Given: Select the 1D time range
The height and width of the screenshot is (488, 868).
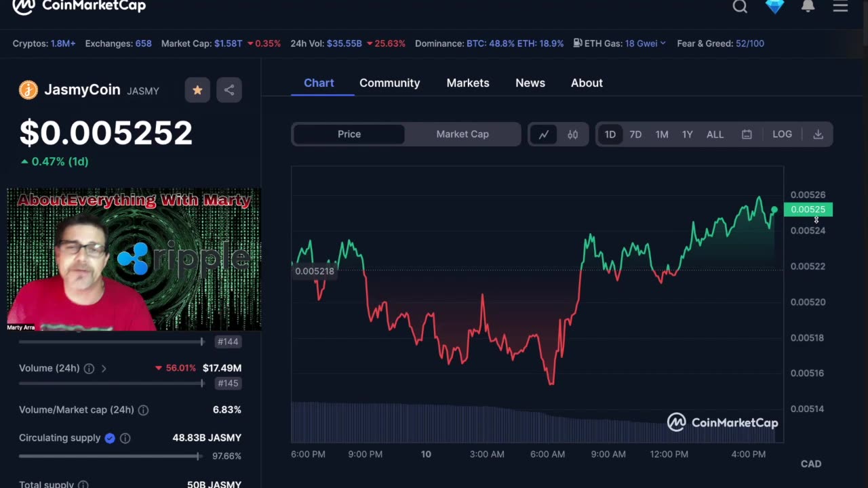Looking at the screenshot, I should (610, 134).
